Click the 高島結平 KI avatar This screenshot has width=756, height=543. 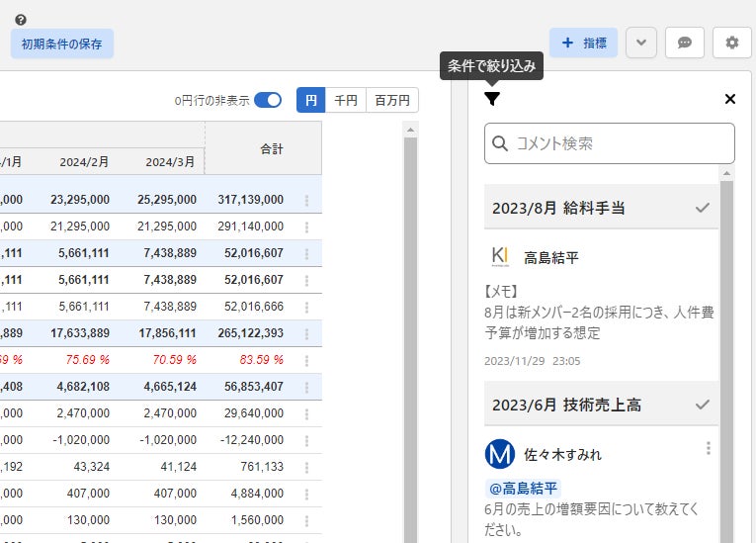pyautogui.click(x=499, y=257)
